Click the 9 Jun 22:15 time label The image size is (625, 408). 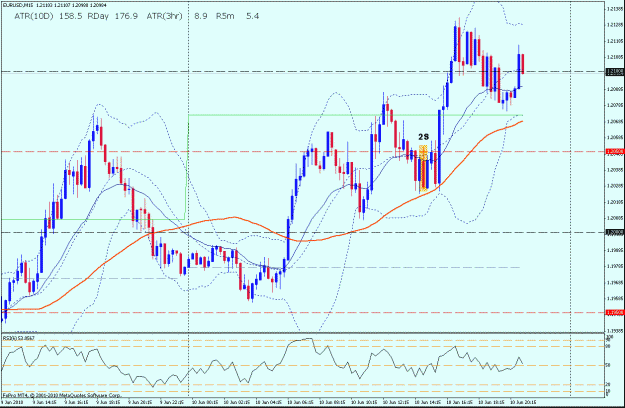pos(172,402)
